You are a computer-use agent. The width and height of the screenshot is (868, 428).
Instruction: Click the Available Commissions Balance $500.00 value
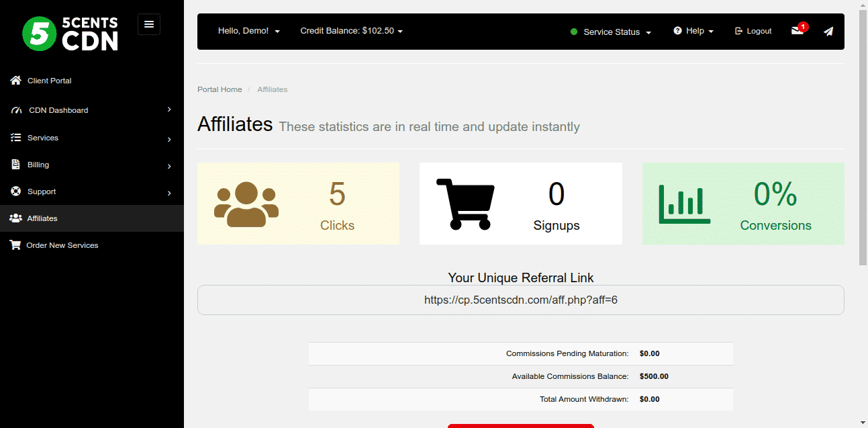click(654, 376)
